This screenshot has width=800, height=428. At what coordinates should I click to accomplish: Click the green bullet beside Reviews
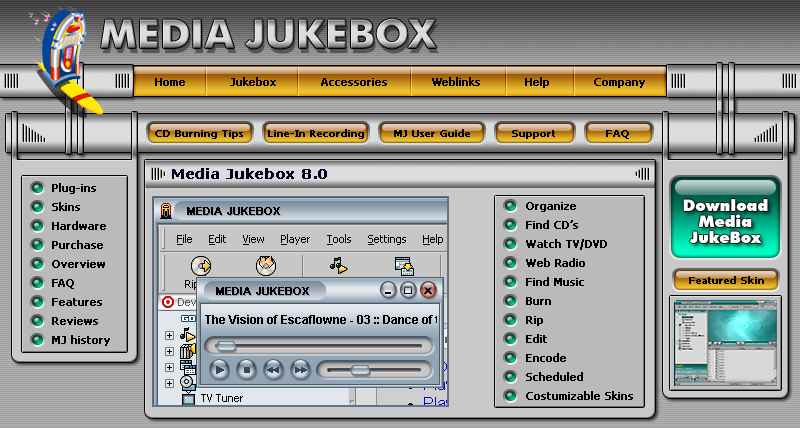pos(37,321)
